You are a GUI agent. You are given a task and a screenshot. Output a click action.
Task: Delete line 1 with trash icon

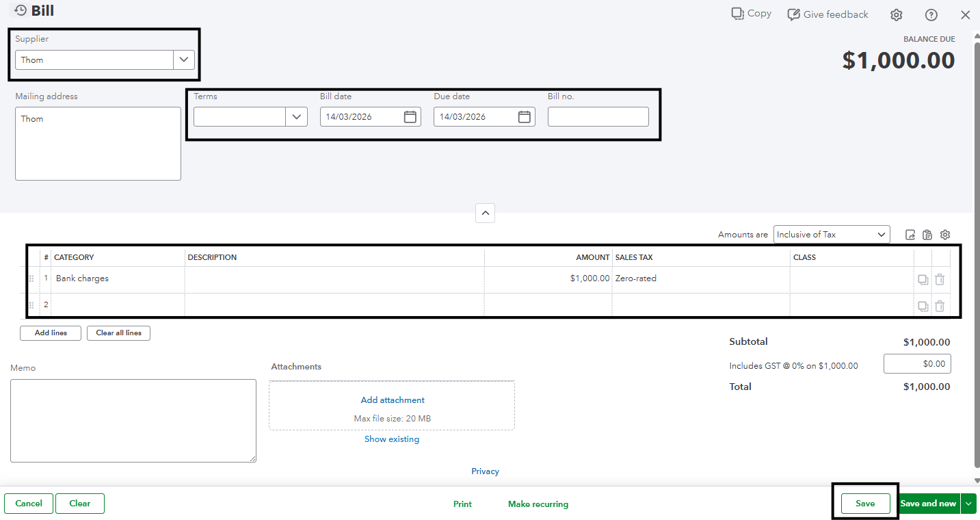tap(940, 279)
